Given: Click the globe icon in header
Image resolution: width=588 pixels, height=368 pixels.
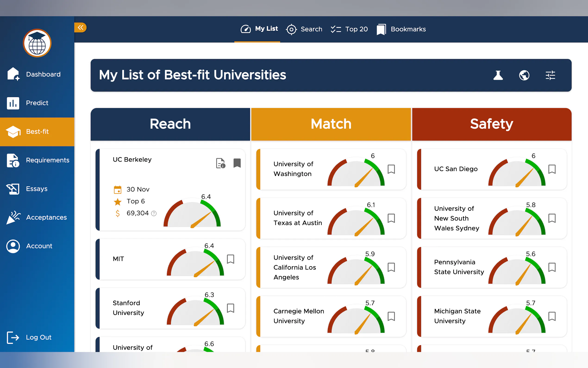Looking at the screenshot, I should 524,75.
